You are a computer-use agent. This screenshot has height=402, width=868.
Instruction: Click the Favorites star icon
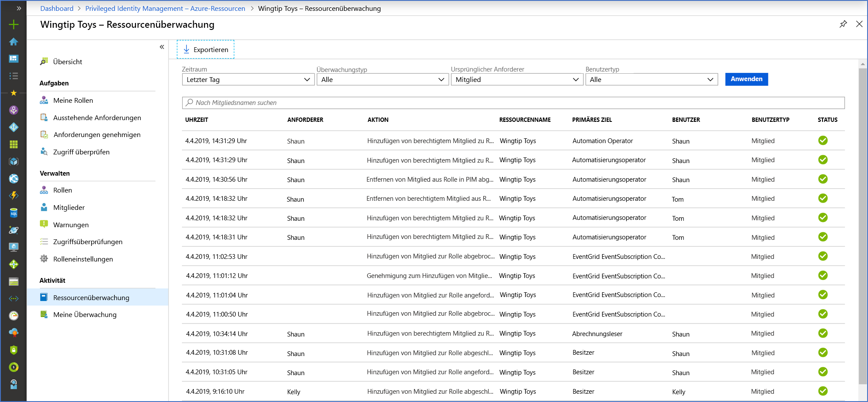pos(13,93)
